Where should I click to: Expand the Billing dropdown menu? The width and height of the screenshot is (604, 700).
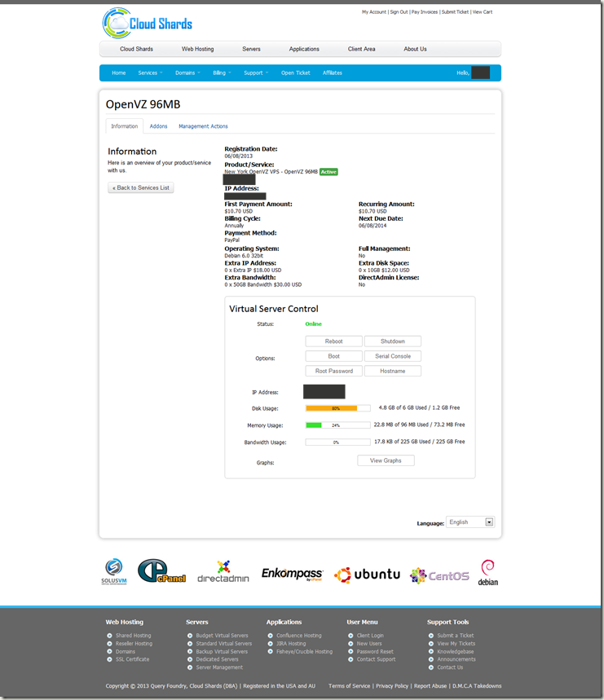[222, 73]
